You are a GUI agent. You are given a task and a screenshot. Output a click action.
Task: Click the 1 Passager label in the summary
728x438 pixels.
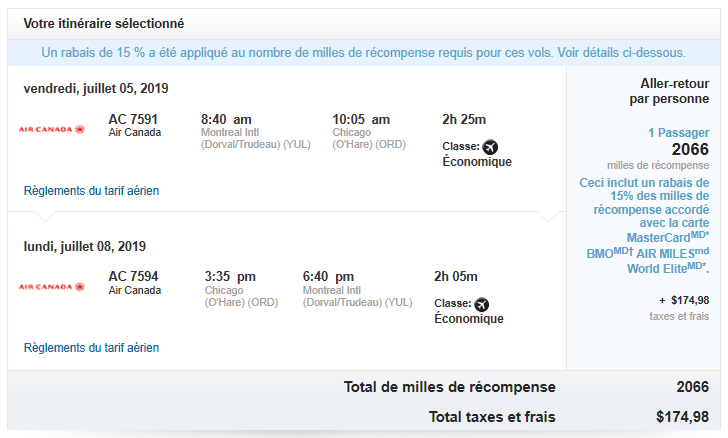678,132
